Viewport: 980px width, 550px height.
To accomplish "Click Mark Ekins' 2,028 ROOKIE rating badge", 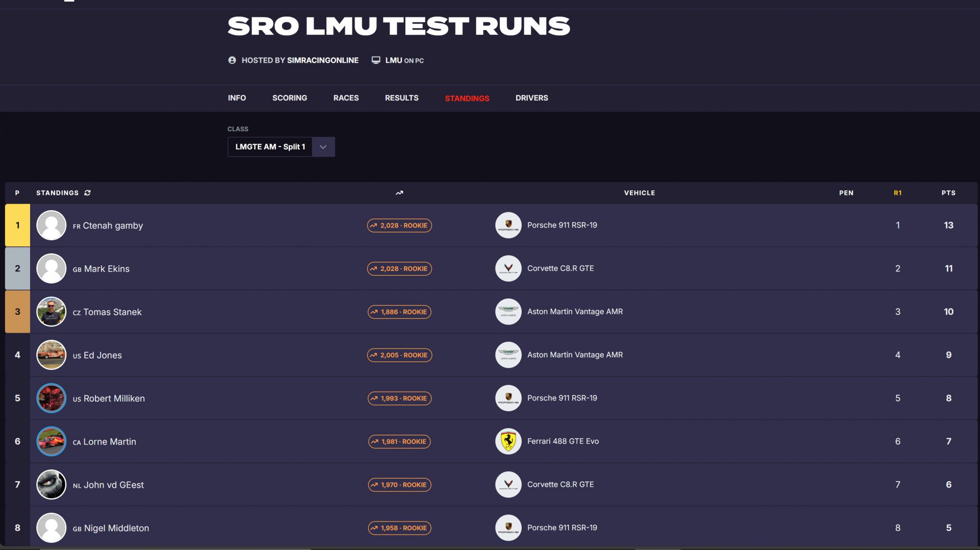I will pyautogui.click(x=400, y=269).
